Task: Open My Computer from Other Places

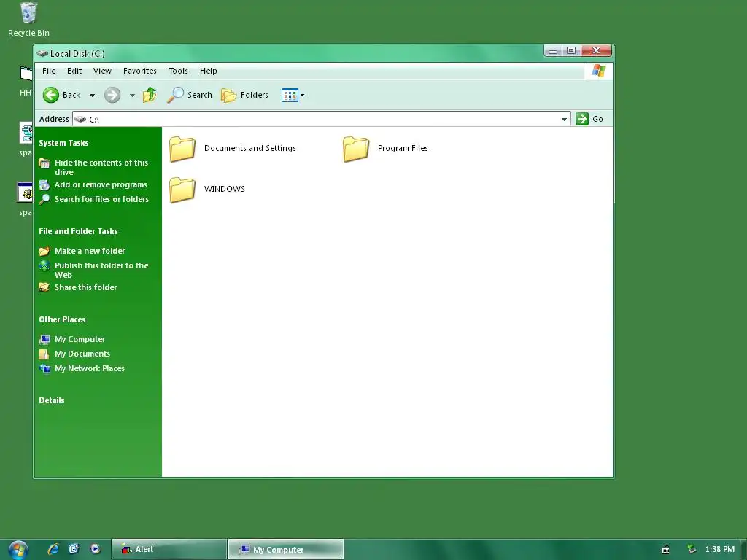Action: (x=80, y=339)
